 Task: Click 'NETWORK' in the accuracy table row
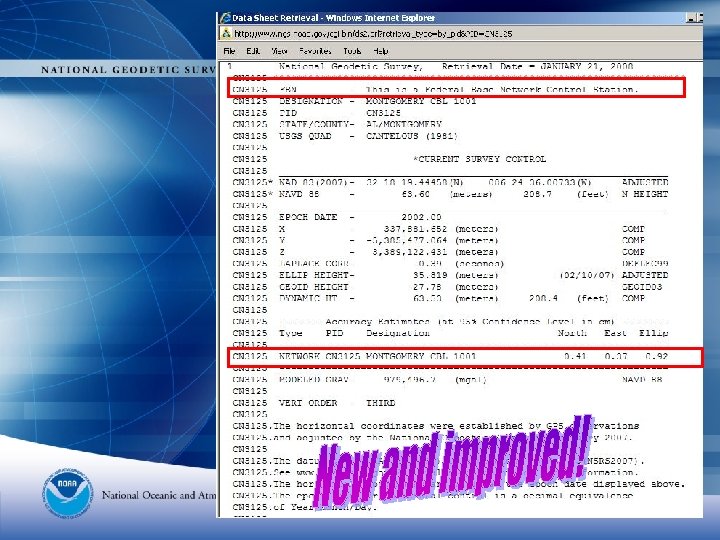point(299,356)
